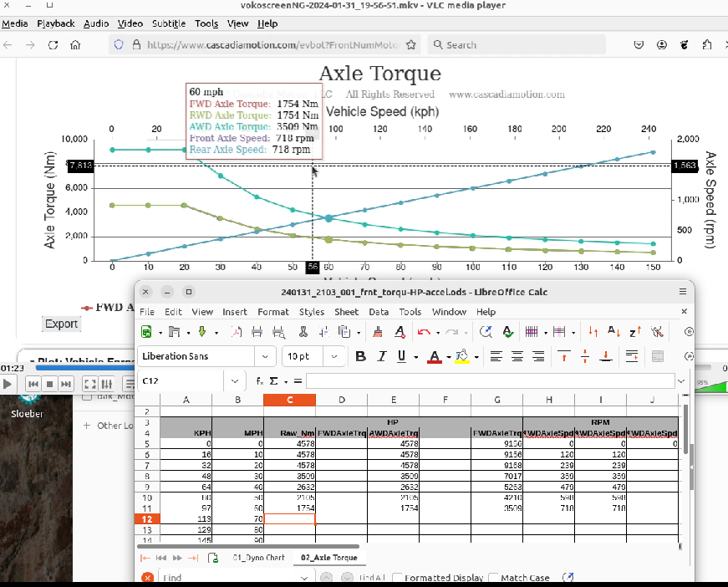Image resolution: width=728 pixels, height=587 pixels.
Task: Click the Sort Ascending icon in Calc
Action: coord(614,332)
